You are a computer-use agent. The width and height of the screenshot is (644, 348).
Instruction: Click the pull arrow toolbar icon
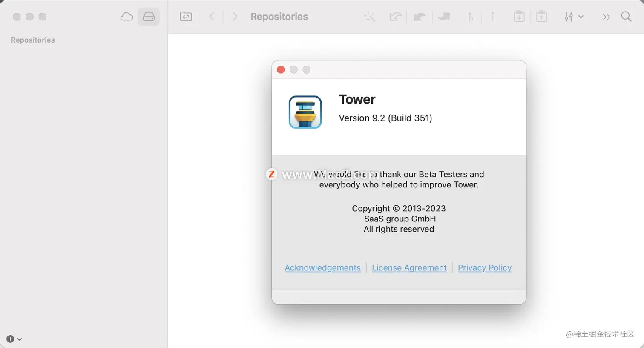click(x=420, y=17)
